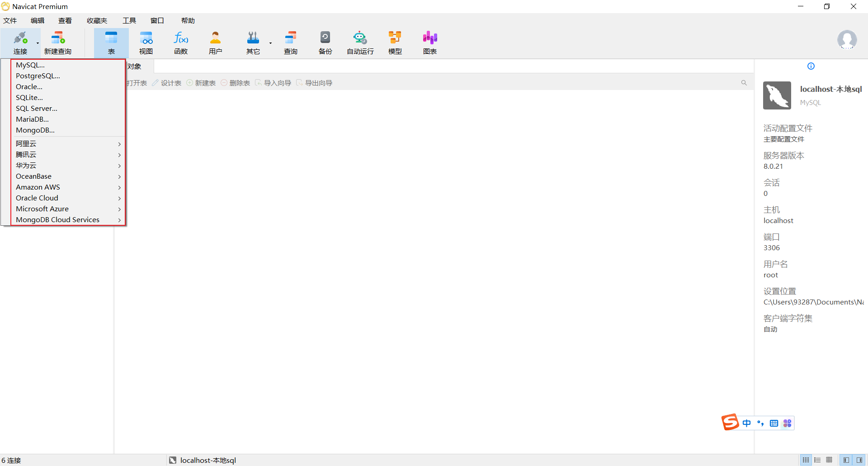This screenshot has width=868, height=466.
Task: Expand the Others (其它) dropdown arrow
Action: 271,43
